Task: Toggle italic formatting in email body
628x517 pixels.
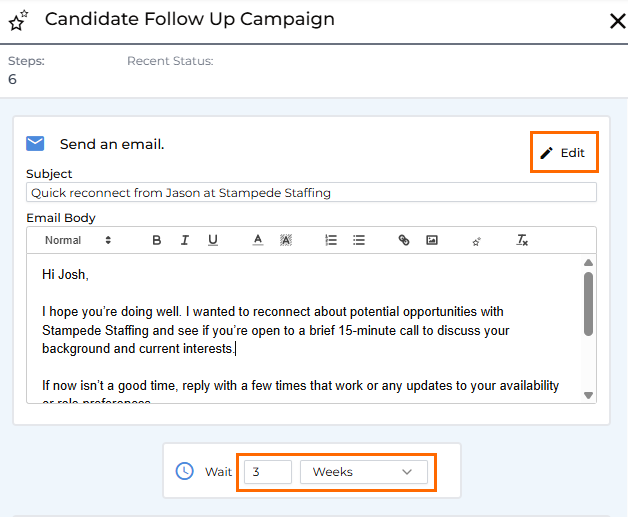Action: (x=185, y=240)
